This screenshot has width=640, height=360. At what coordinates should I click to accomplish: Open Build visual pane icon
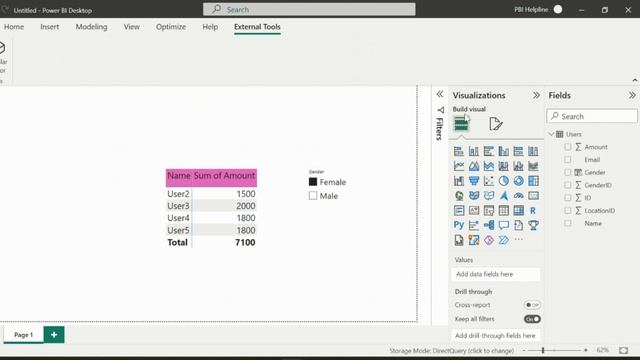pyautogui.click(x=461, y=124)
